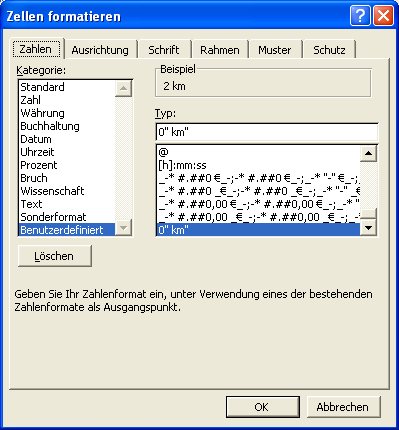Confirm the format with OK
Viewport: 399px width, 430px height.
(x=262, y=407)
